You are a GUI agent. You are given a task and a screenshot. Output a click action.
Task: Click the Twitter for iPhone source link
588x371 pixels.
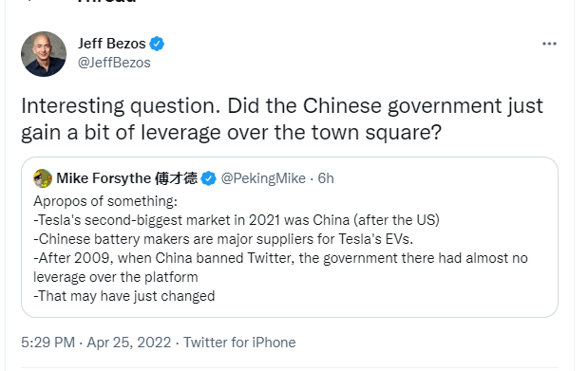(239, 343)
